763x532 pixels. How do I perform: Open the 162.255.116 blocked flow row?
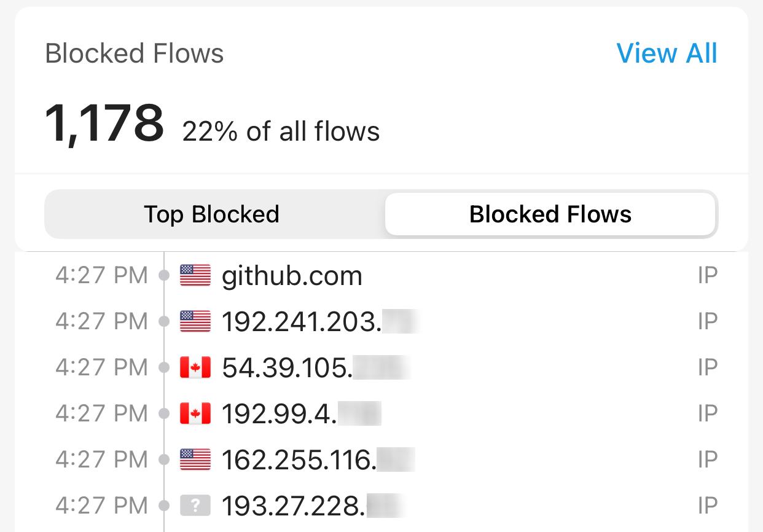381,460
